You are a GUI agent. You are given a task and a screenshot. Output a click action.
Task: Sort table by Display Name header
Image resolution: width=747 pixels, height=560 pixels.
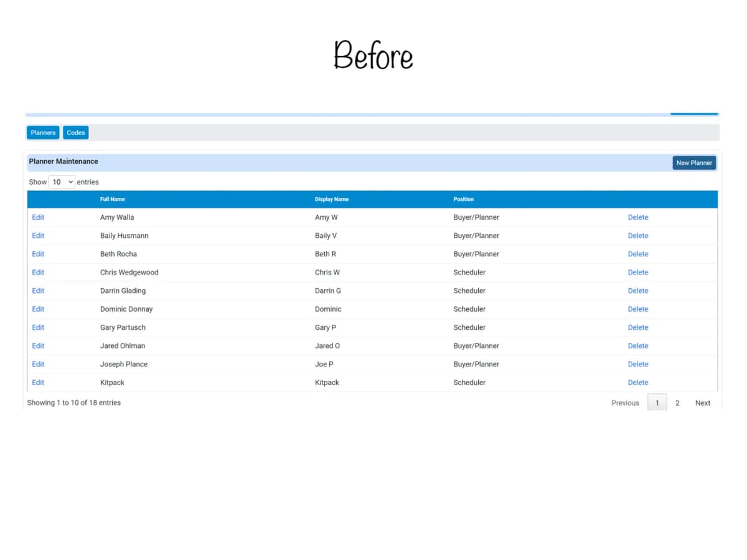point(332,199)
